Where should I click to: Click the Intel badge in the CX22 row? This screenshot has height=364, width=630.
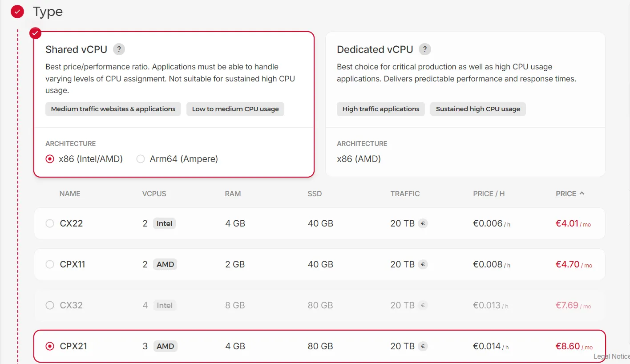point(164,223)
